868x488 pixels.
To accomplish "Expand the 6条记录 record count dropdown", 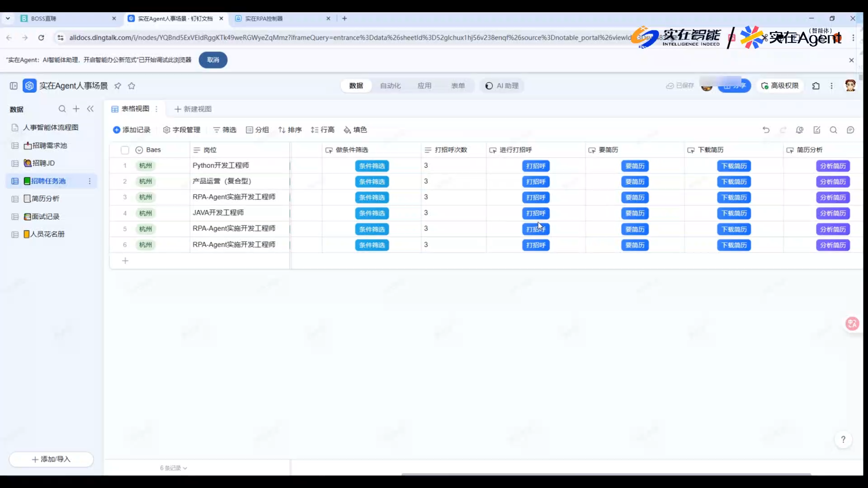I will coord(174,468).
